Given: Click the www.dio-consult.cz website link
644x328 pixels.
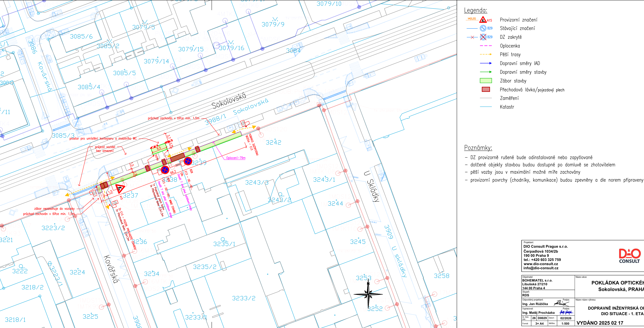Looking at the screenshot, I should pyautogui.click(x=540, y=264).
